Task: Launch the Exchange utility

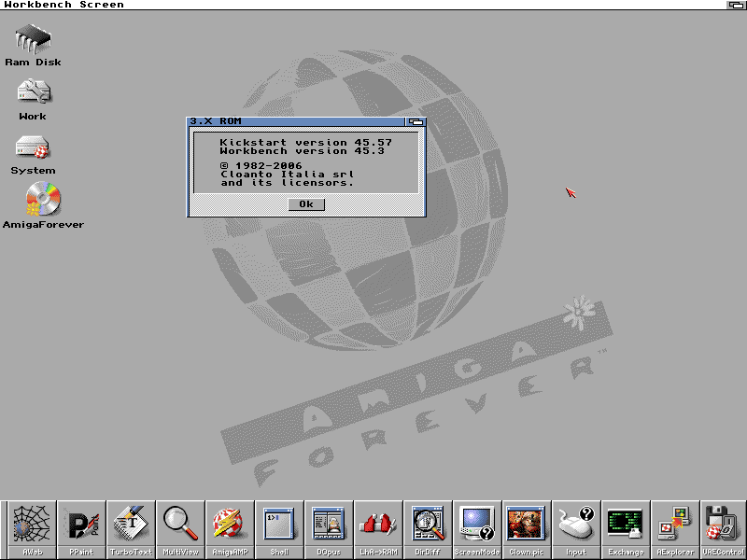Action: pos(626,525)
